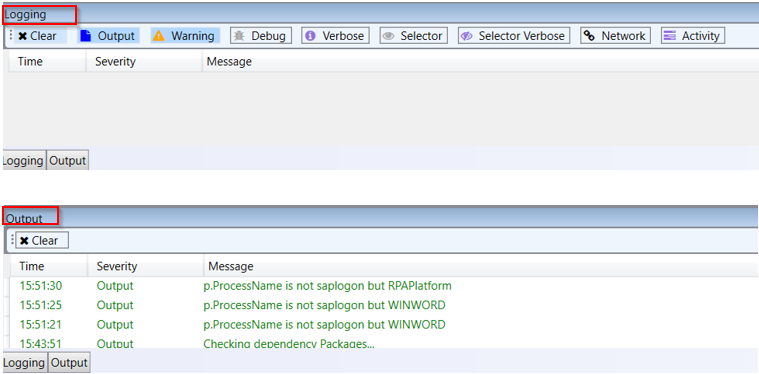Click the Network link icon
The width and height of the screenshot is (759, 374).
pyautogui.click(x=589, y=36)
